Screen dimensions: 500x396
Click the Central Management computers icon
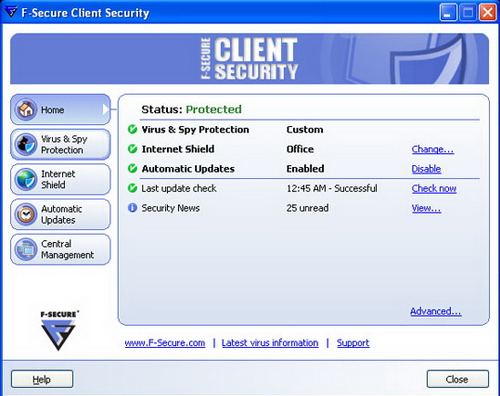26,249
